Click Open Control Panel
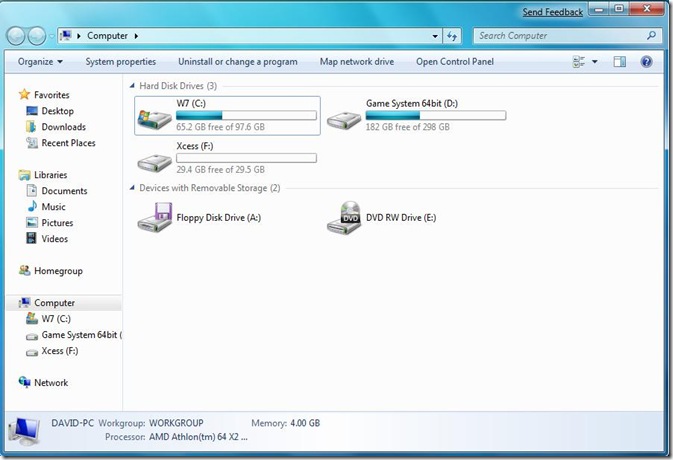This screenshot has width=673, height=460. coord(455,62)
